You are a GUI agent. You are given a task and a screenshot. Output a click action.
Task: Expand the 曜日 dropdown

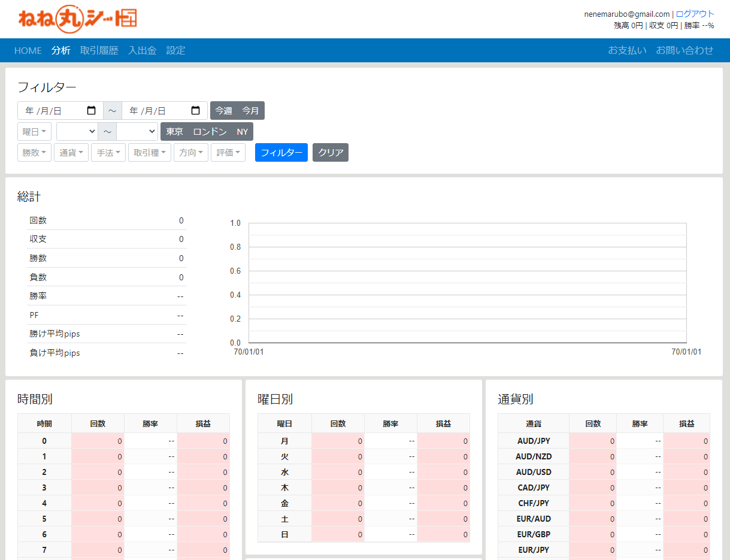[x=35, y=132]
